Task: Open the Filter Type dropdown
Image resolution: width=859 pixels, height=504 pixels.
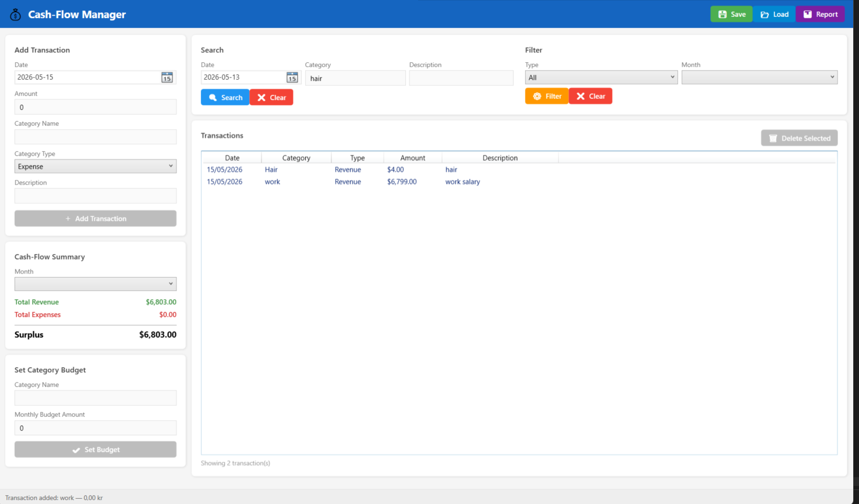Action: (x=602, y=77)
